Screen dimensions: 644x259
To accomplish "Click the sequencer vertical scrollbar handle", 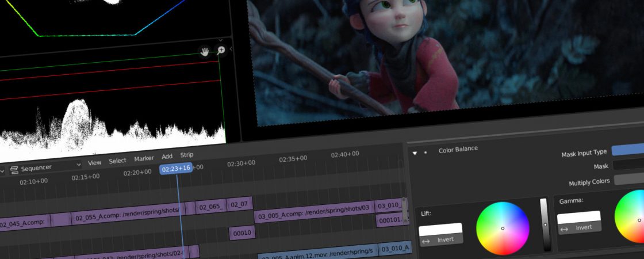I will pyautogui.click(x=405, y=210).
